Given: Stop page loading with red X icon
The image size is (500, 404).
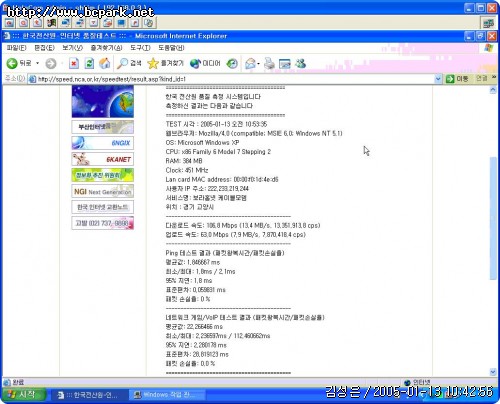Looking at the screenshot, I should pyautogui.click(x=74, y=63).
